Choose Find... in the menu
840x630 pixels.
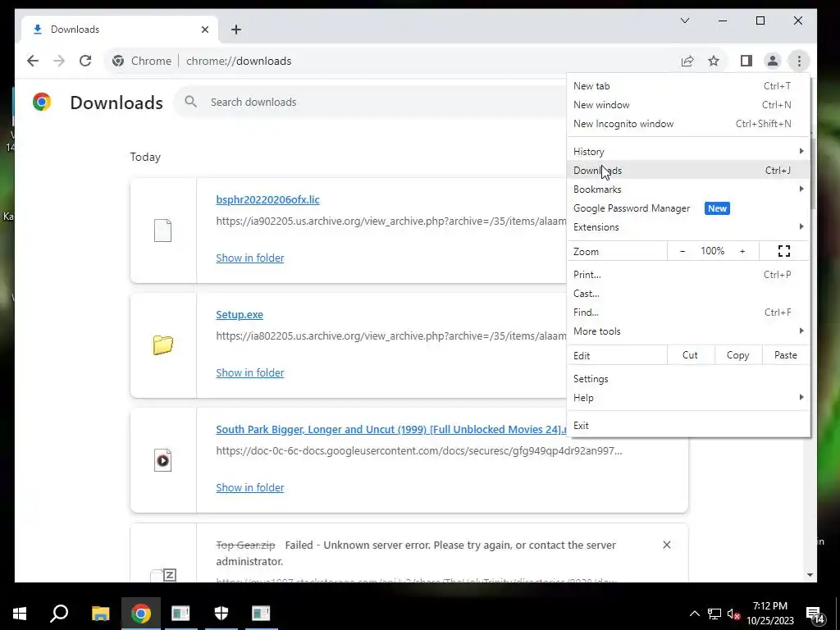[688, 313]
